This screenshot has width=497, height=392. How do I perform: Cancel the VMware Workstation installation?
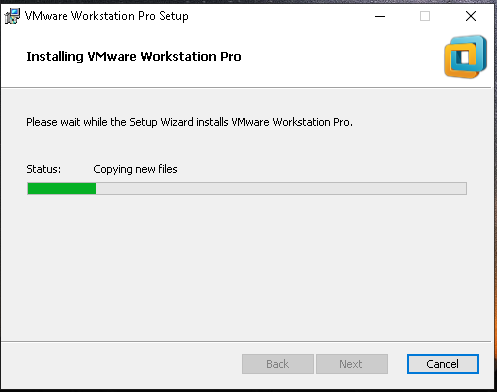443,364
